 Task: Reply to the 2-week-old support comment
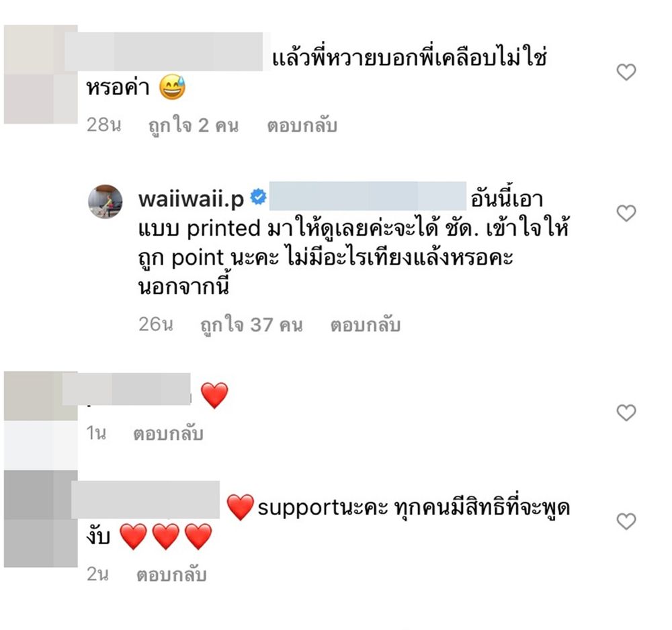click(x=171, y=575)
